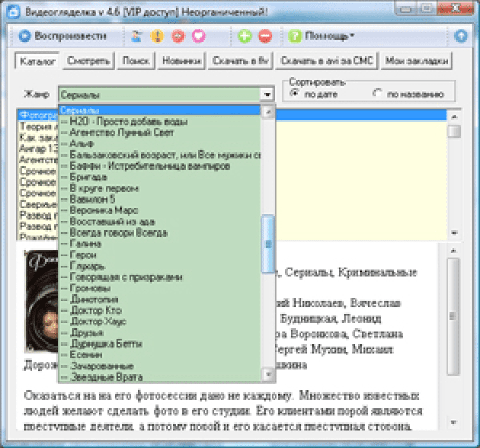The image size is (480, 448).
Task: Choose Доктор Кто entry
Action: [x=159, y=310]
